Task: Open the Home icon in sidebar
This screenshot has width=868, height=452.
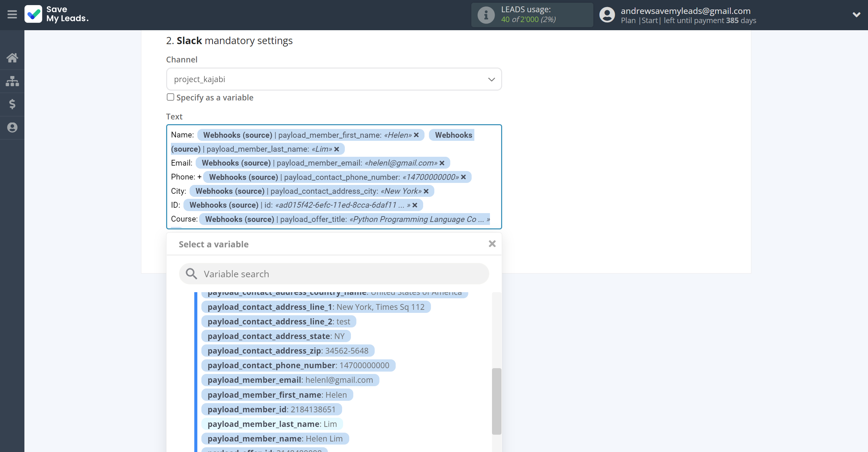Action: click(12, 58)
